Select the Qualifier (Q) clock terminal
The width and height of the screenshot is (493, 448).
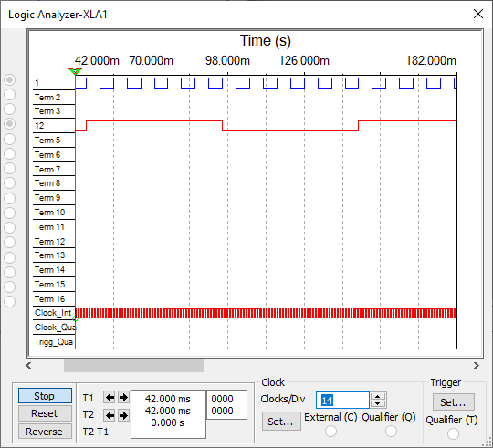pyautogui.click(x=391, y=431)
